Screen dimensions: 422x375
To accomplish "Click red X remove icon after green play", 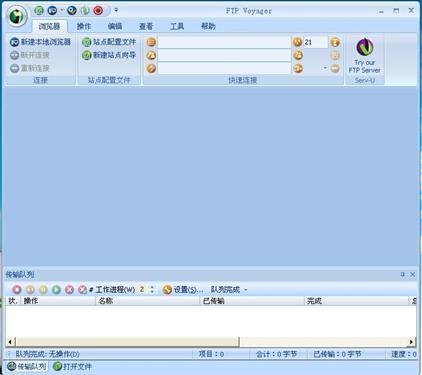I will (x=69, y=289).
